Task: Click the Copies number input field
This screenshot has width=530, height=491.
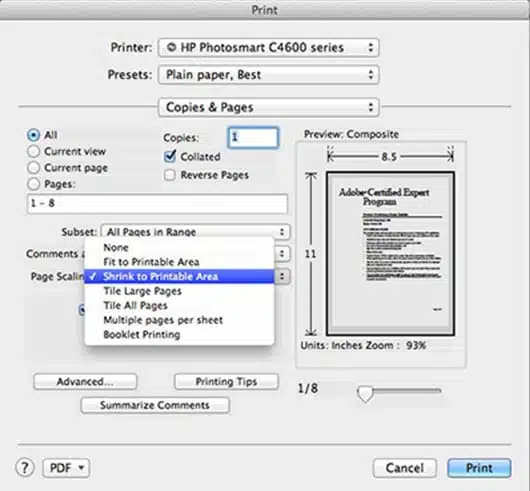Action: [x=254, y=137]
